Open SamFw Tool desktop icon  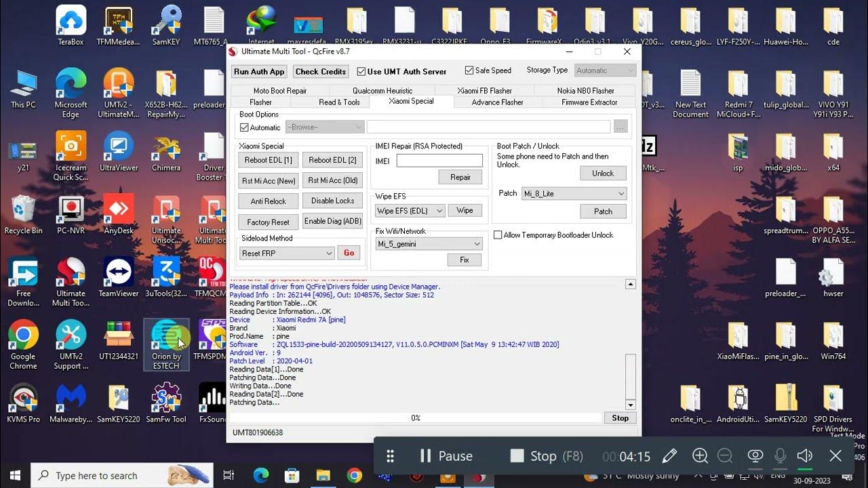coord(166,404)
